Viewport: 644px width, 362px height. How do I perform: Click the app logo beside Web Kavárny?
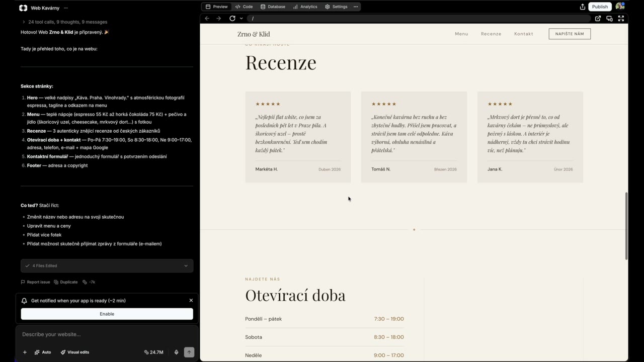(x=23, y=8)
